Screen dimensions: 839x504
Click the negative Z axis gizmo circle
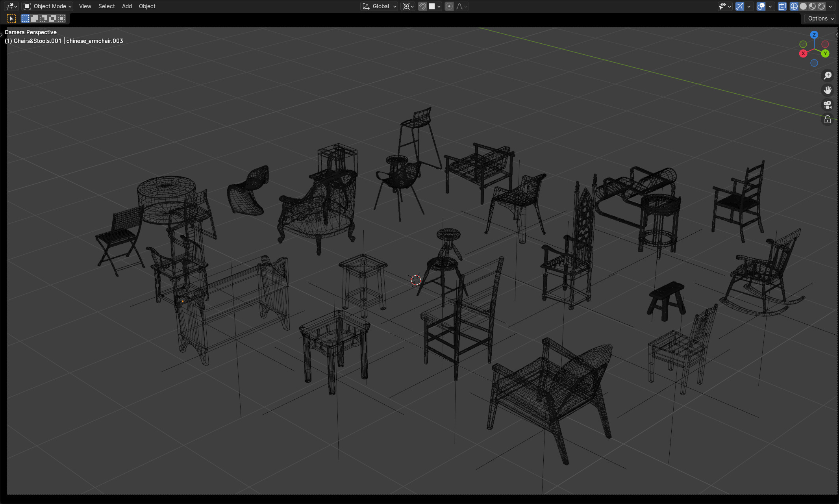coord(814,63)
